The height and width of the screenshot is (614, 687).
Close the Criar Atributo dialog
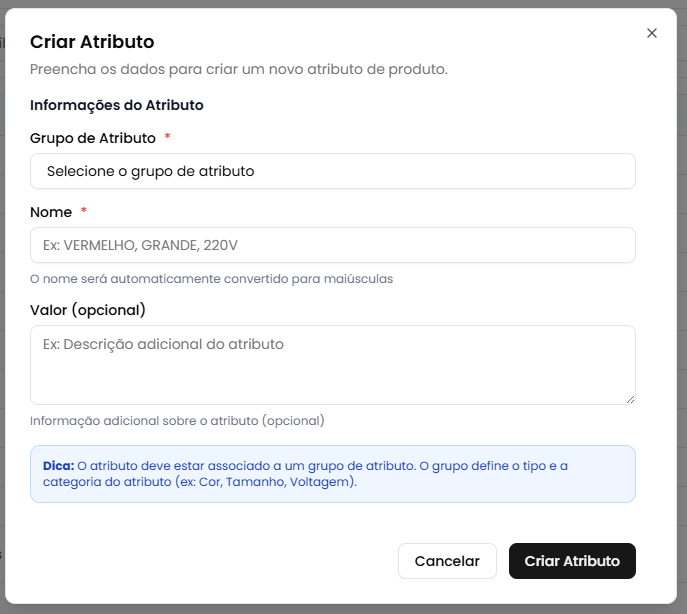coord(652,33)
